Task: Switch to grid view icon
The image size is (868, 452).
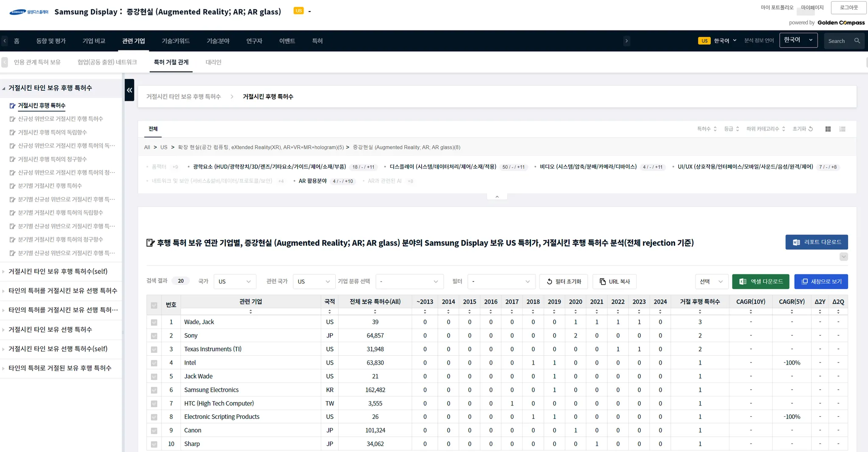Action: pos(828,129)
